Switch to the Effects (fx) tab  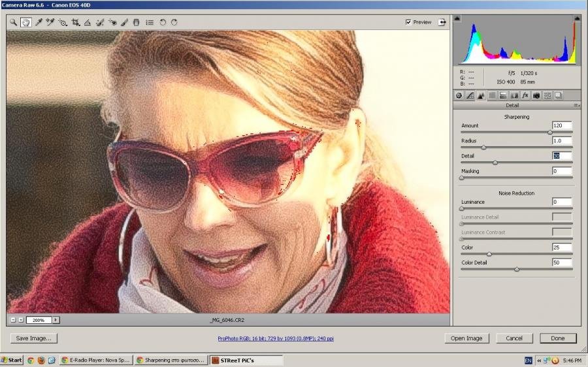coord(525,95)
